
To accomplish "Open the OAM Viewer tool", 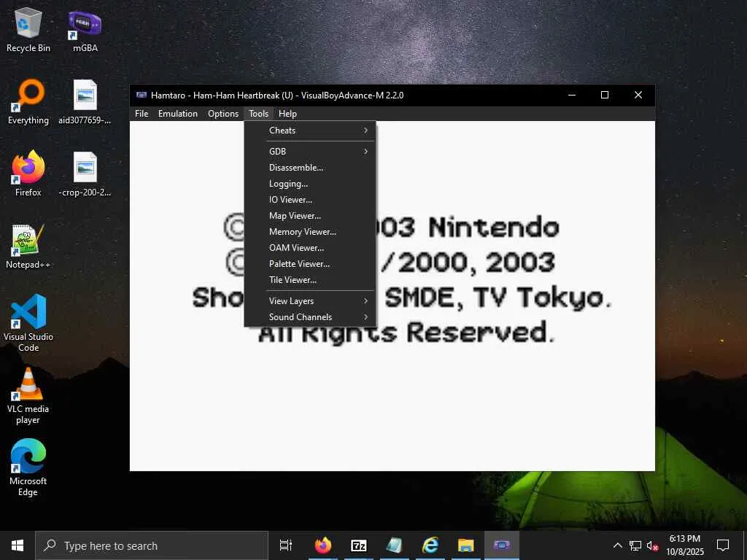I will 309,248.
